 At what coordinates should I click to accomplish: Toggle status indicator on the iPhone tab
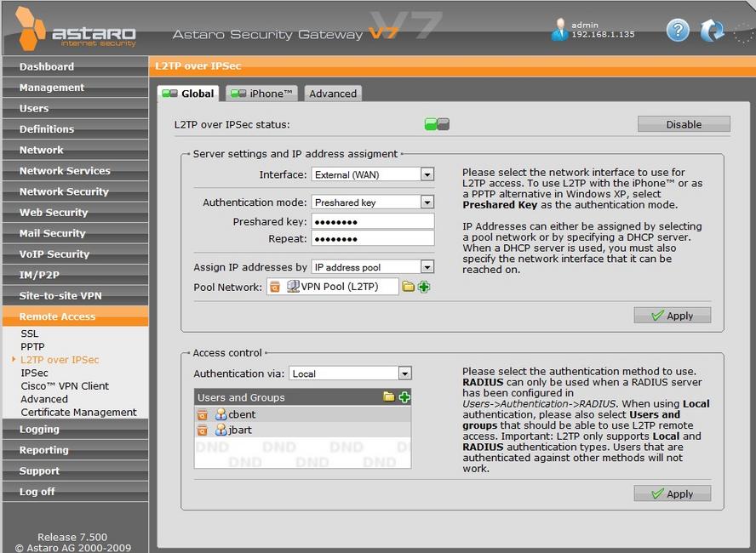tap(238, 94)
